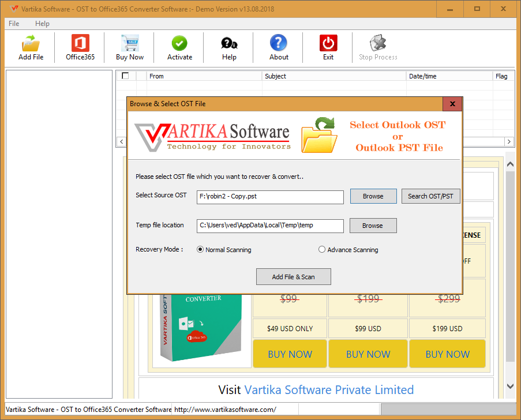Click the Subject column header
The width and height of the screenshot is (521, 420).
334,76
